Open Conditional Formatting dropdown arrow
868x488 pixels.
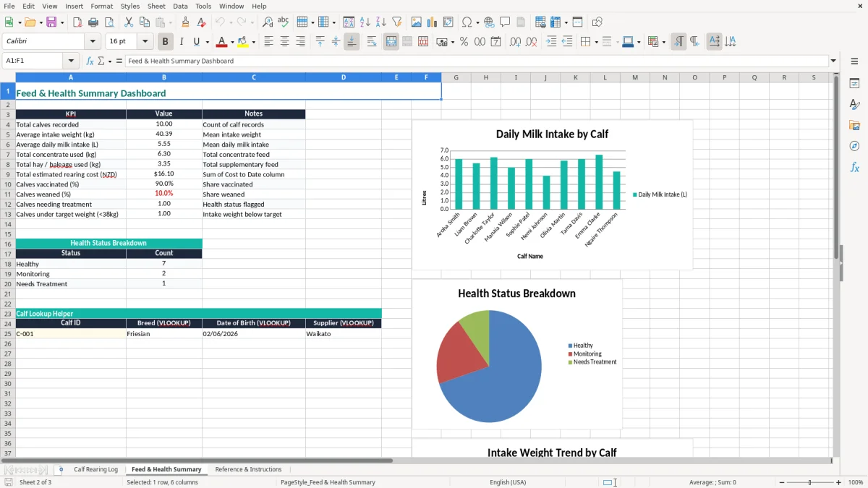click(663, 42)
